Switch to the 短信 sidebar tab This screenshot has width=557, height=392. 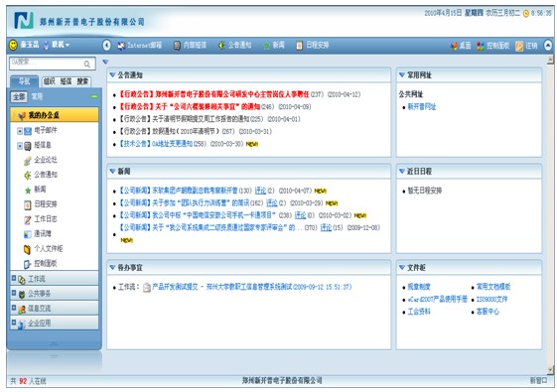click(x=66, y=81)
